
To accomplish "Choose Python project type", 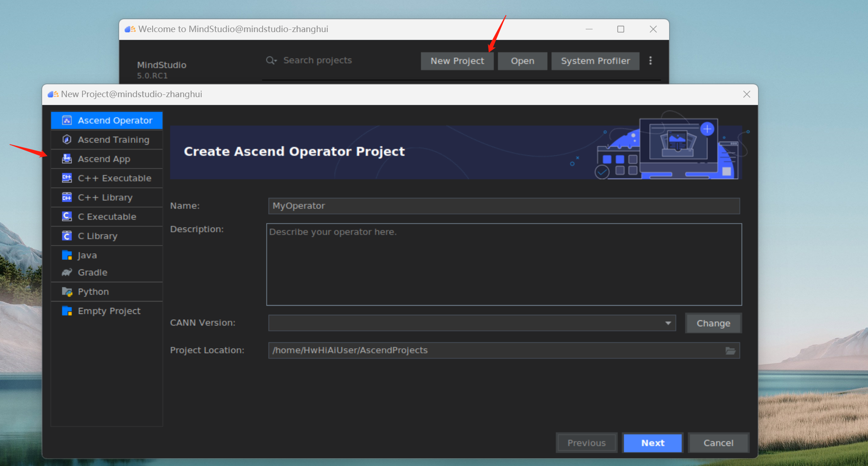I will pyautogui.click(x=107, y=292).
